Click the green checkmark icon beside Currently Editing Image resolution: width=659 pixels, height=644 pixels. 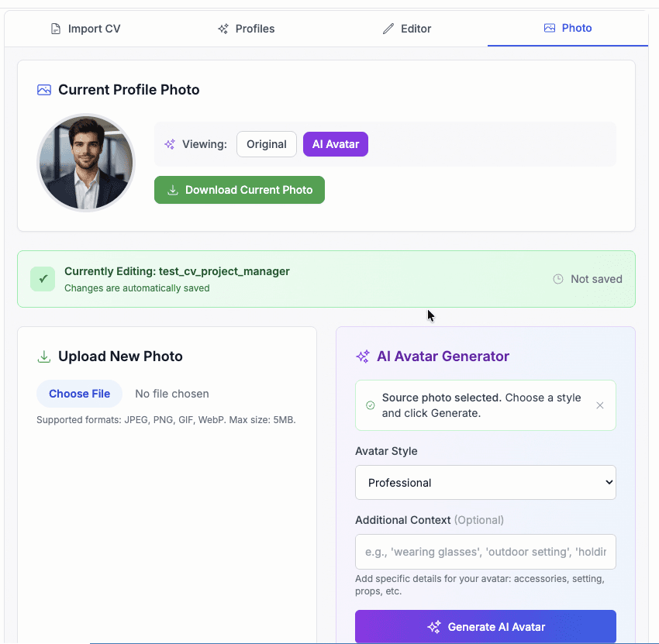tap(43, 279)
